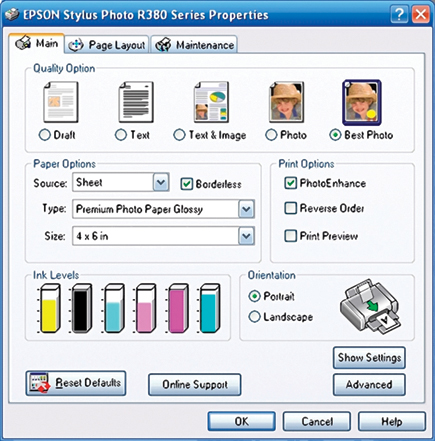Click the Photo quality thumbnail icon
Image resolution: width=435 pixels, height=441 pixels.
287,102
